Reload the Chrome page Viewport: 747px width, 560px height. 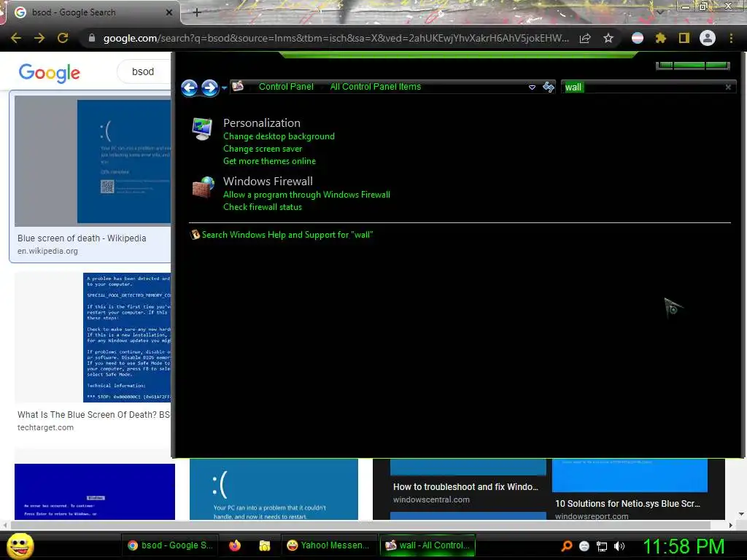[x=63, y=38]
